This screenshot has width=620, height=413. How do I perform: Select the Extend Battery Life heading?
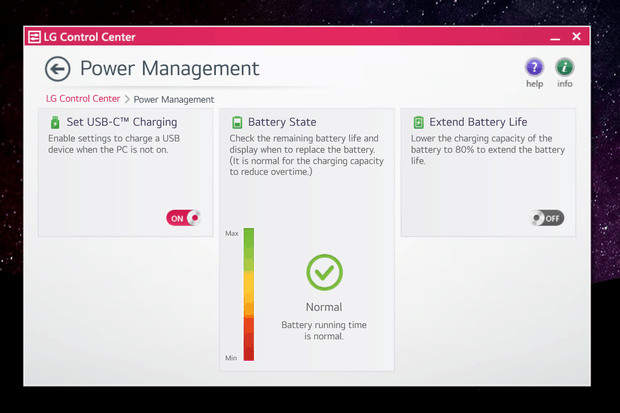point(478,122)
